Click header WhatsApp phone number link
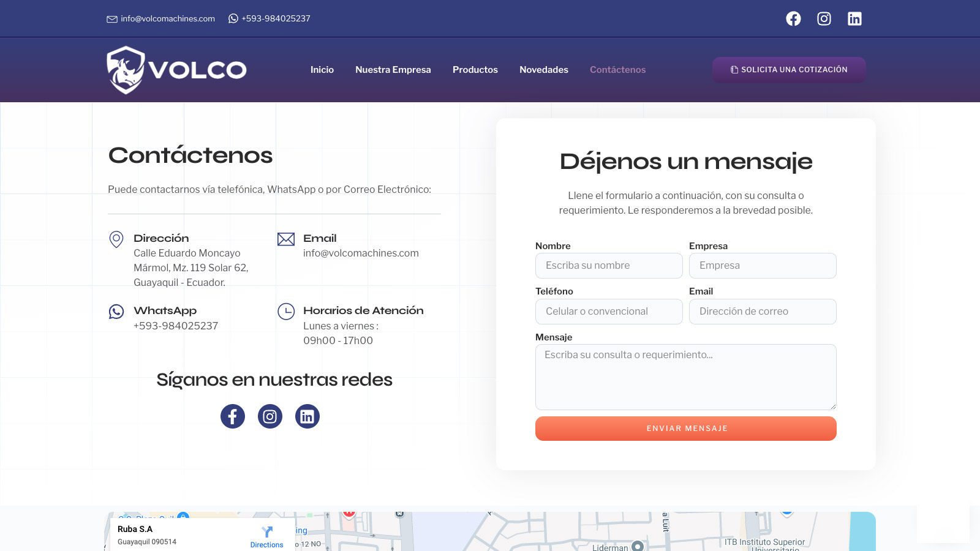The width and height of the screenshot is (980, 551). 276,19
